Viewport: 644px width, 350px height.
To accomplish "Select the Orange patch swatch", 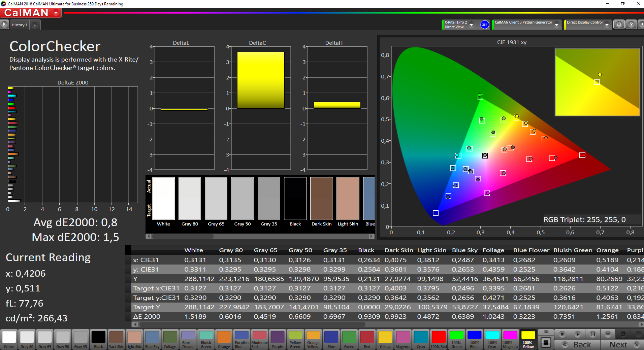I will point(224,339).
